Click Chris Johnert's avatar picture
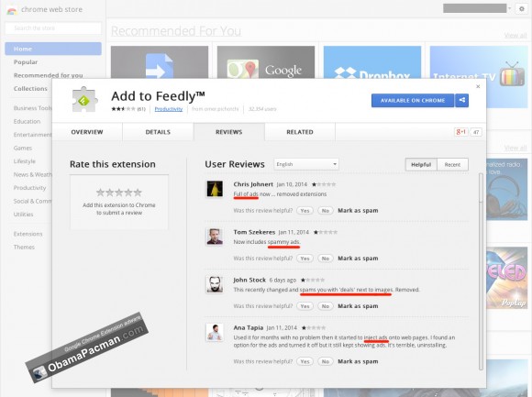Image resolution: width=532 pixels, height=397 pixels. 215,189
